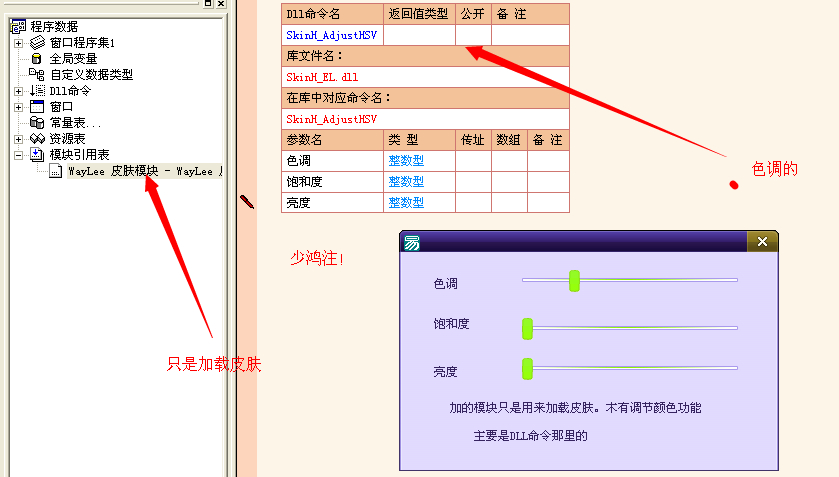Viewport: 839px width, 477px height.
Task: Close the left project panel
Action: (221, 3)
